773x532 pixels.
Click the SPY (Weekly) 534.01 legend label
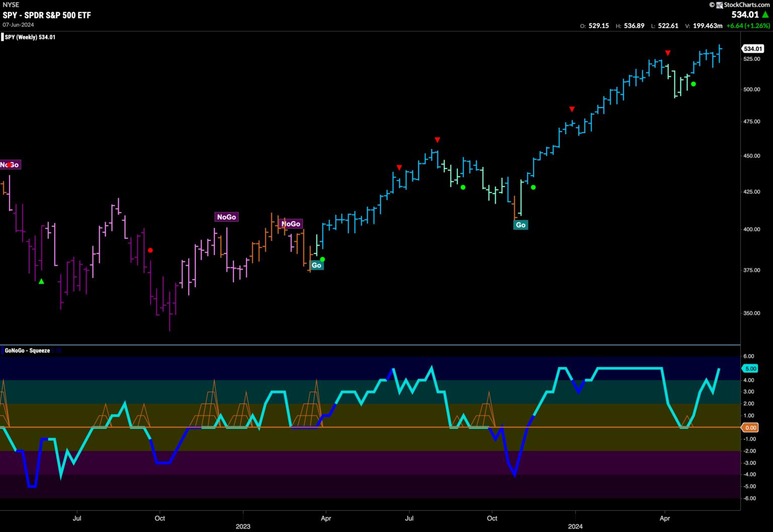(30, 37)
